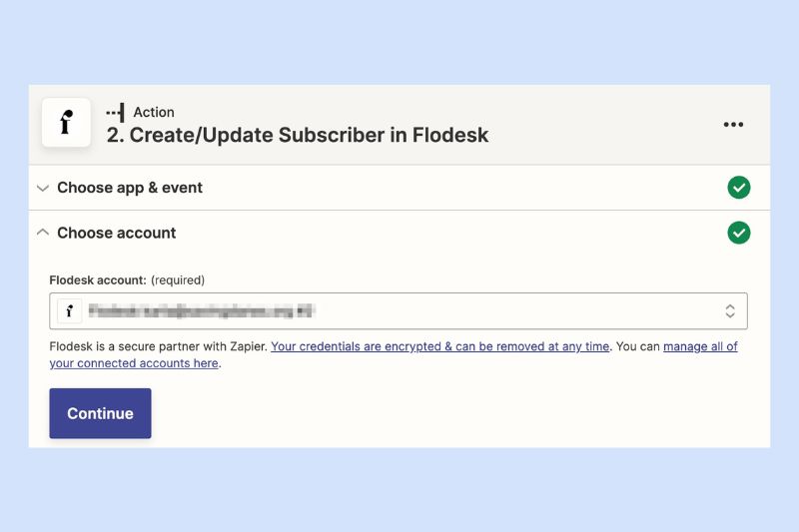
Task: Click step title Create/Update Subscriber in Flodesk
Action: click(x=297, y=136)
